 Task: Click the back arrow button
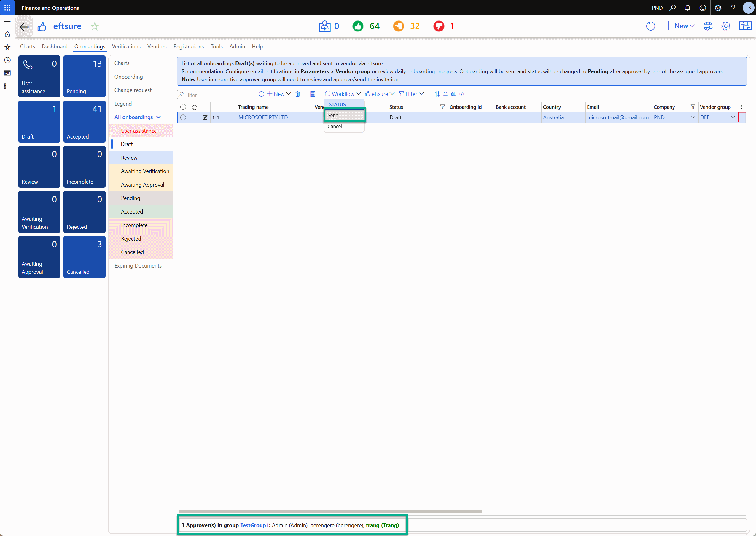24,26
